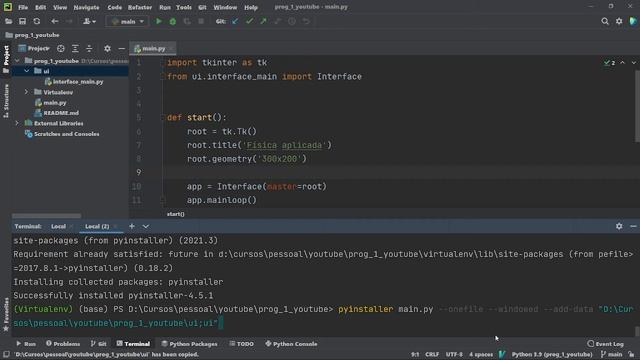Open the Edit menu
Image resolution: width=640 pixels, height=360 pixels.
point(40,7)
